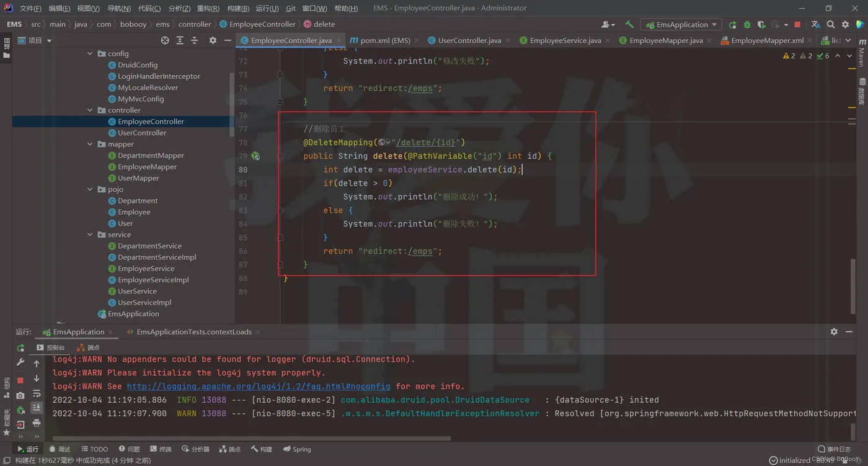
Task: Toggle the Terminal (终端) tool window
Action: tap(161, 449)
